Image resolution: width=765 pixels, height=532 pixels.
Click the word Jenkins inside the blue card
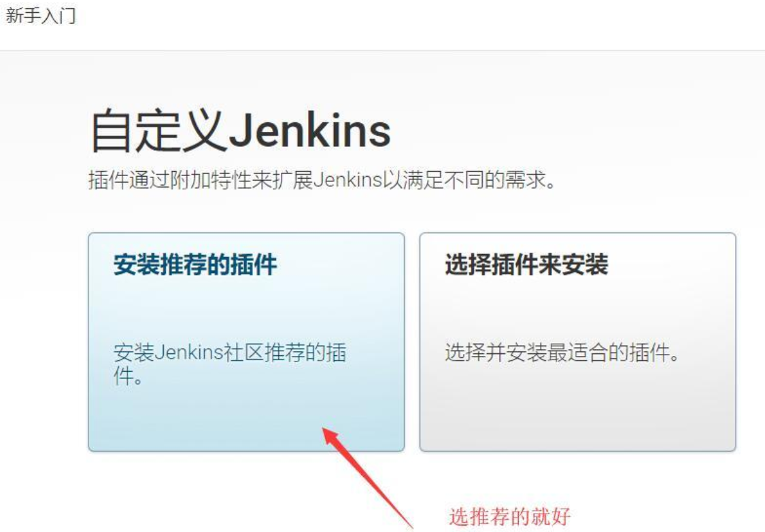[x=188, y=353]
